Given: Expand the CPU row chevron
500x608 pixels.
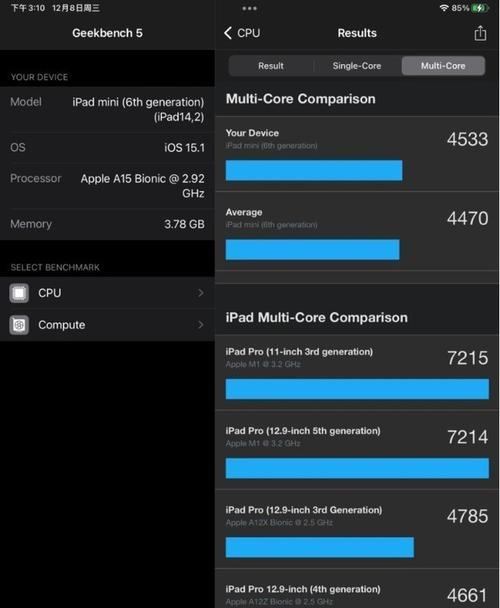Looking at the screenshot, I should pyautogui.click(x=201, y=293).
